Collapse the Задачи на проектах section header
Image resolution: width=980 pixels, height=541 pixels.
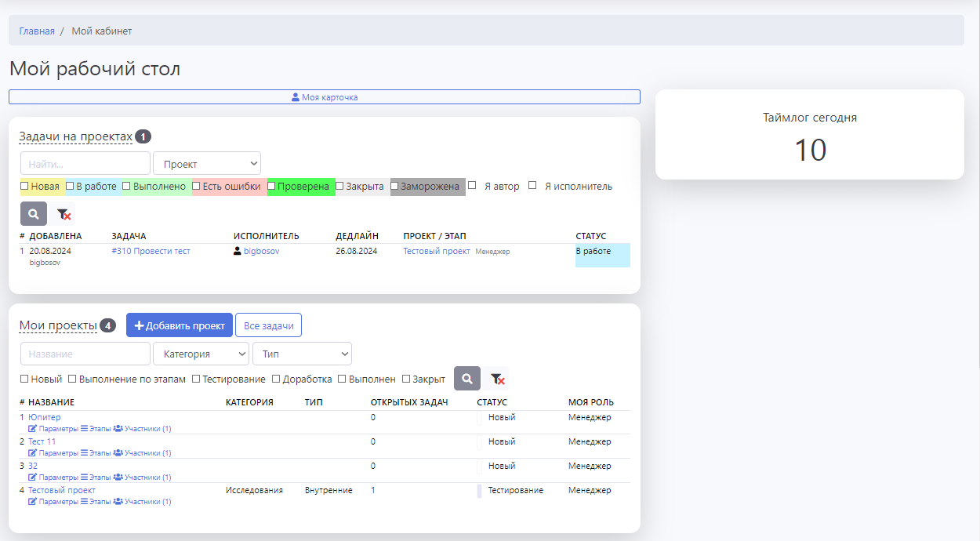tap(75, 137)
